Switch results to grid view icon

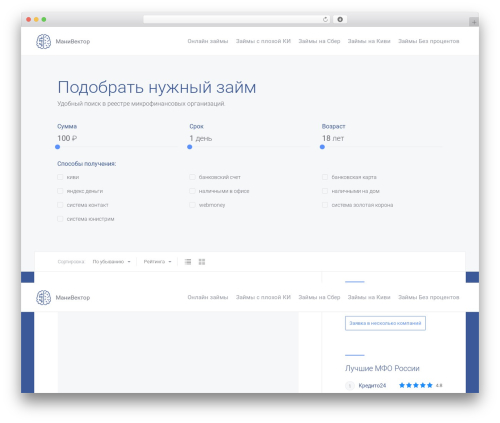(202, 262)
